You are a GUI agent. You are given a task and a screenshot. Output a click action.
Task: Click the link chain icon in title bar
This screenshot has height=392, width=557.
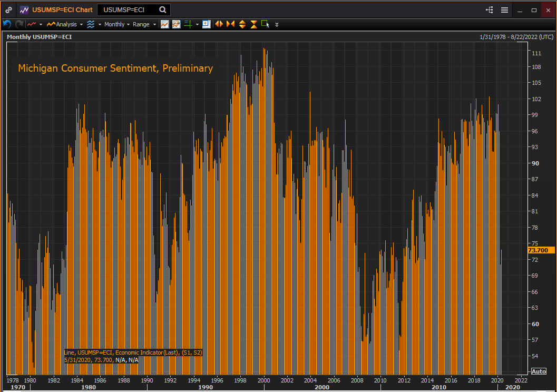pyautogui.click(x=9, y=10)
